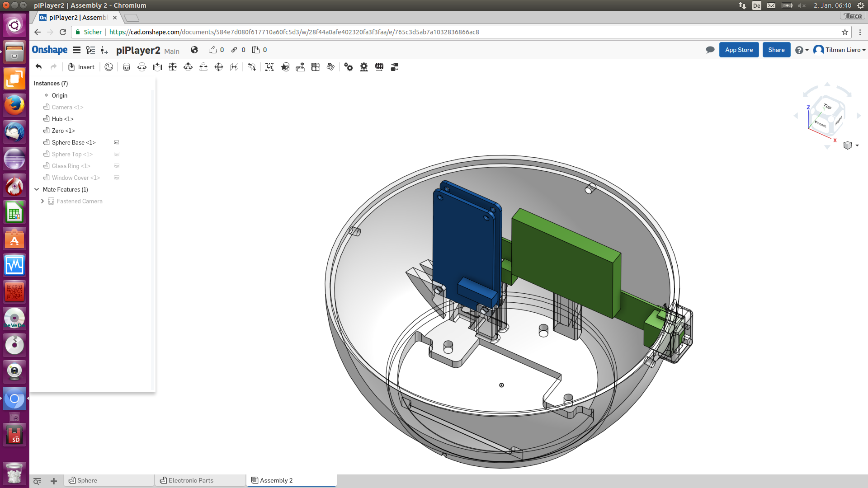Open the Tilman Liero account menu
The image size is (868, 488).
(x=840, y=50)
